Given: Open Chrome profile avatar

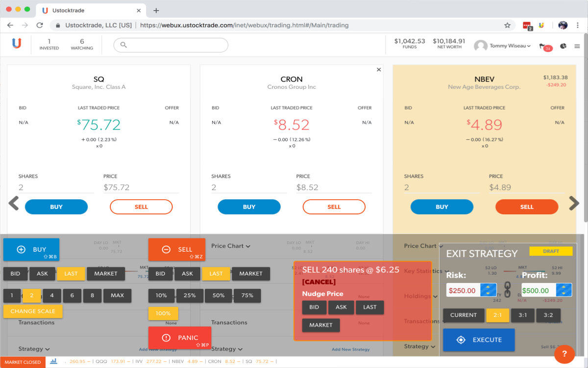Looking at the screenshot, I should coord(563,25).
